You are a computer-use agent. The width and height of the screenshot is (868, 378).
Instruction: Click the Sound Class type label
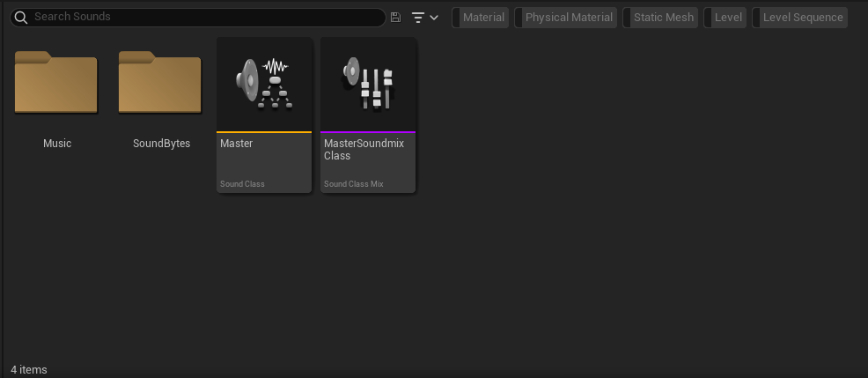click(x=242, y=184)
